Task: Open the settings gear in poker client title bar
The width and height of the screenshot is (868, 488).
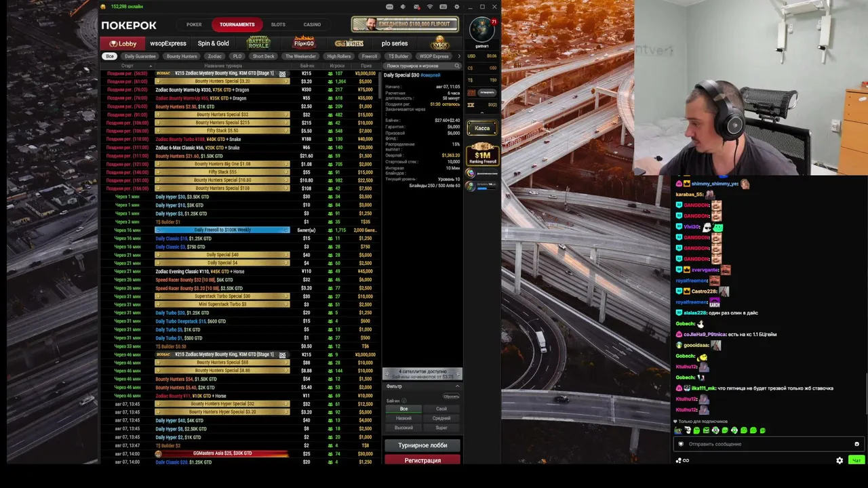Action: click(x=456, y=7)
